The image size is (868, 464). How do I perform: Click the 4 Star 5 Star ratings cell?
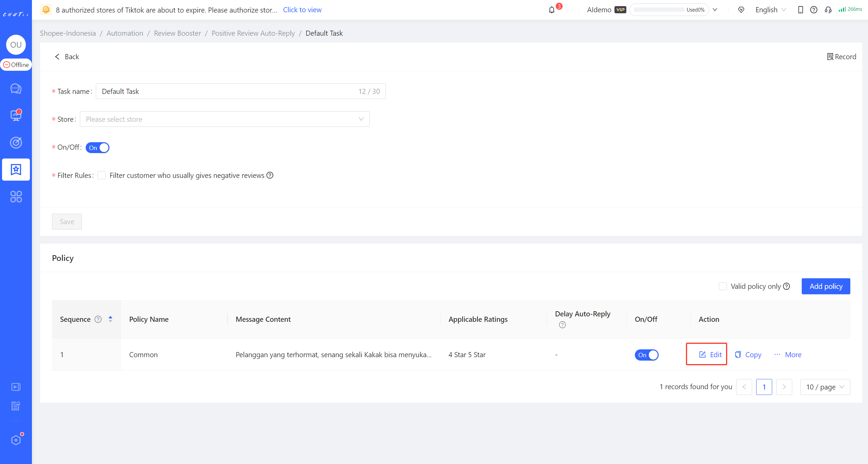pos(467,354)
